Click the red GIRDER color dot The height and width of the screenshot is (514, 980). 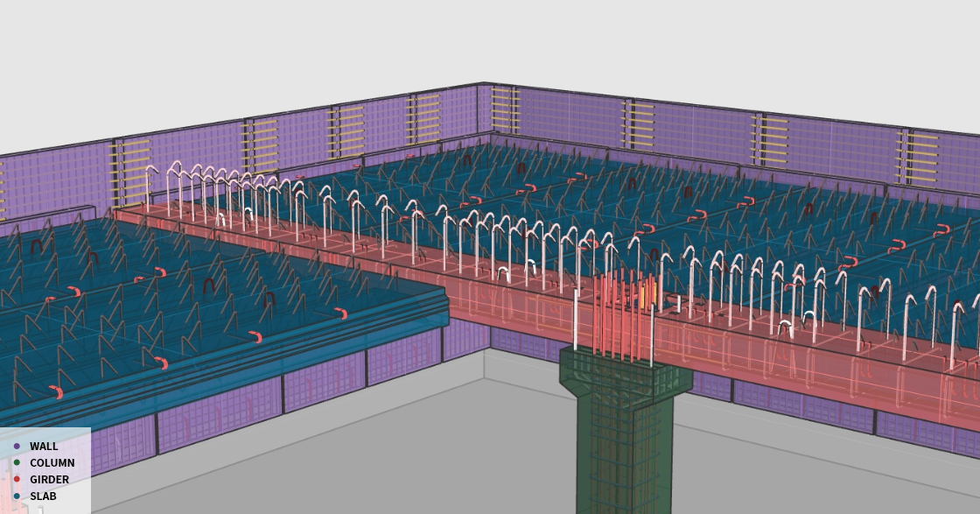point(17,480)
